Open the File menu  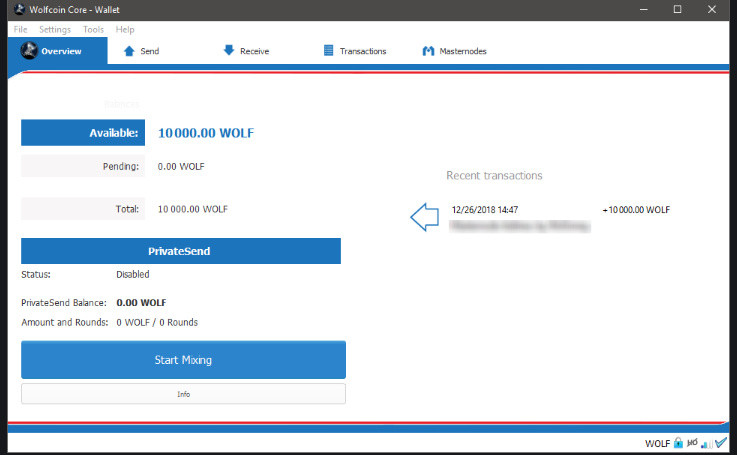[x=20, y=29]
